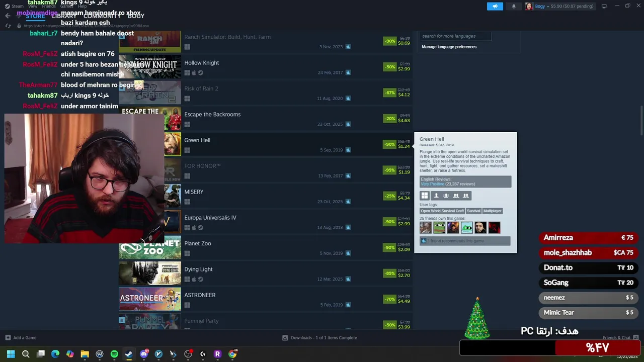This screenshot has width=644, height=362.
Task: Click the Steam announcements megaphone button
Action: tap(495, 6)
